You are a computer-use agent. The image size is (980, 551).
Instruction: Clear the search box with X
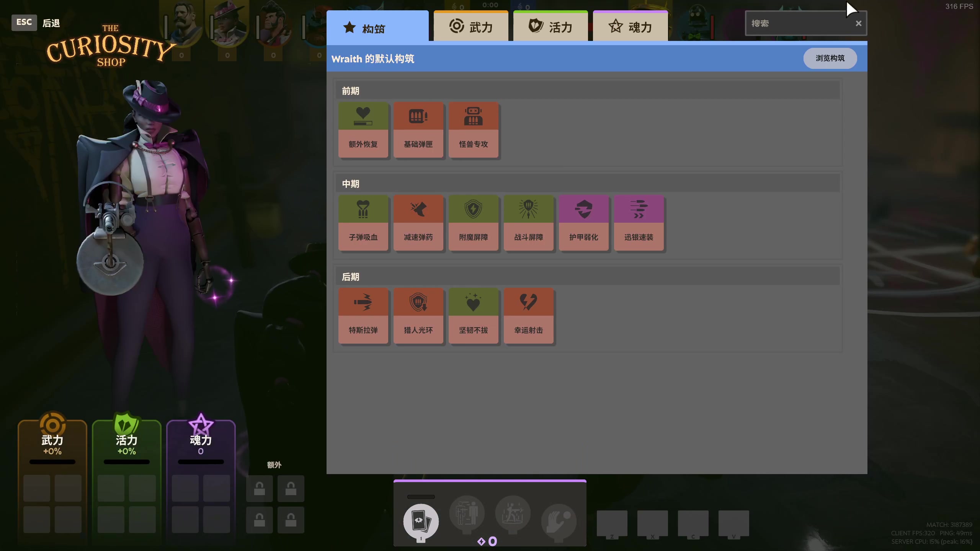pyautogui.click(x=858, y=23)
